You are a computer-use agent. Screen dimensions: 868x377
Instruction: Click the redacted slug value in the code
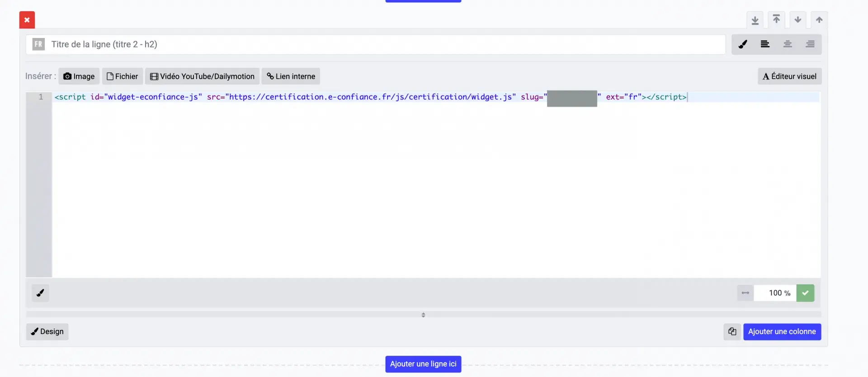click(x=572, y=99)
